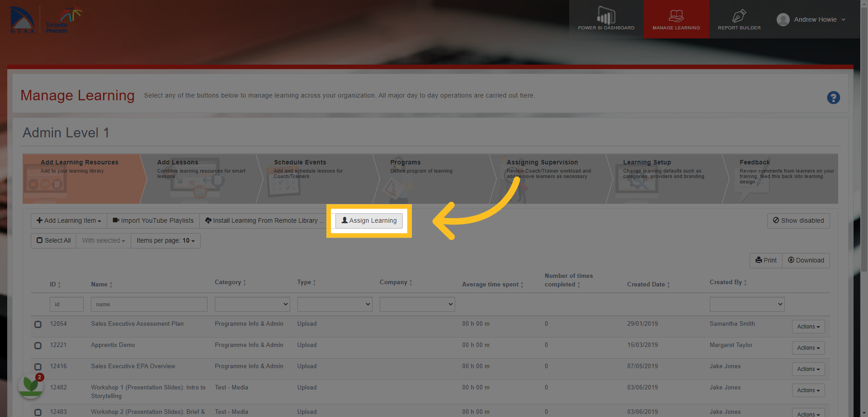
Task: Click the id filter input field
Action: click(x=66, y=305)
